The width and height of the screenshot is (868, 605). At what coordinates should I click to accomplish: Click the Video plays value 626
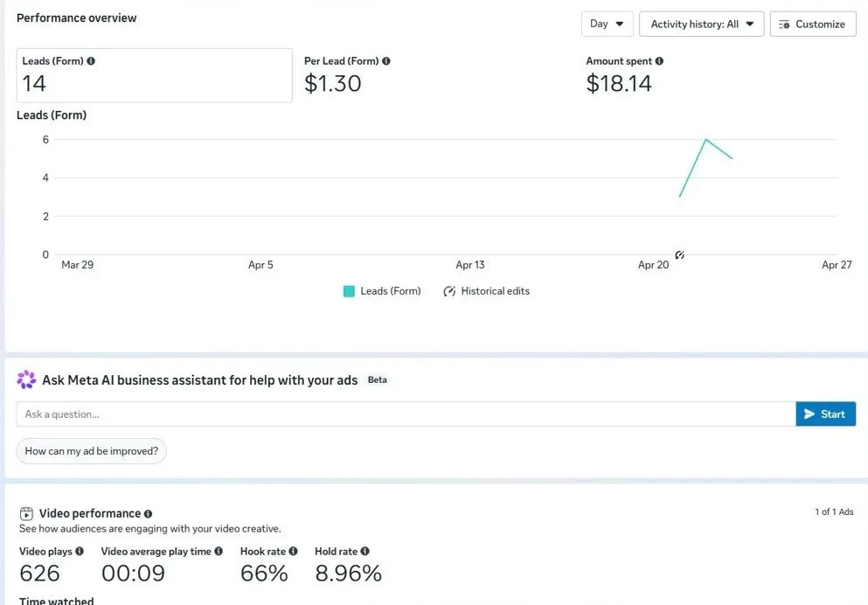[39, 574]
